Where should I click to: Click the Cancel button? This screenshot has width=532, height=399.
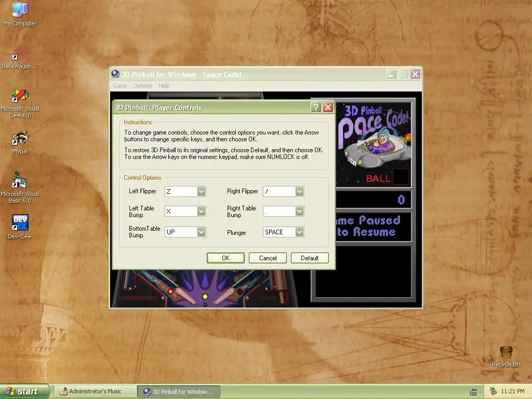coord(268,258)
